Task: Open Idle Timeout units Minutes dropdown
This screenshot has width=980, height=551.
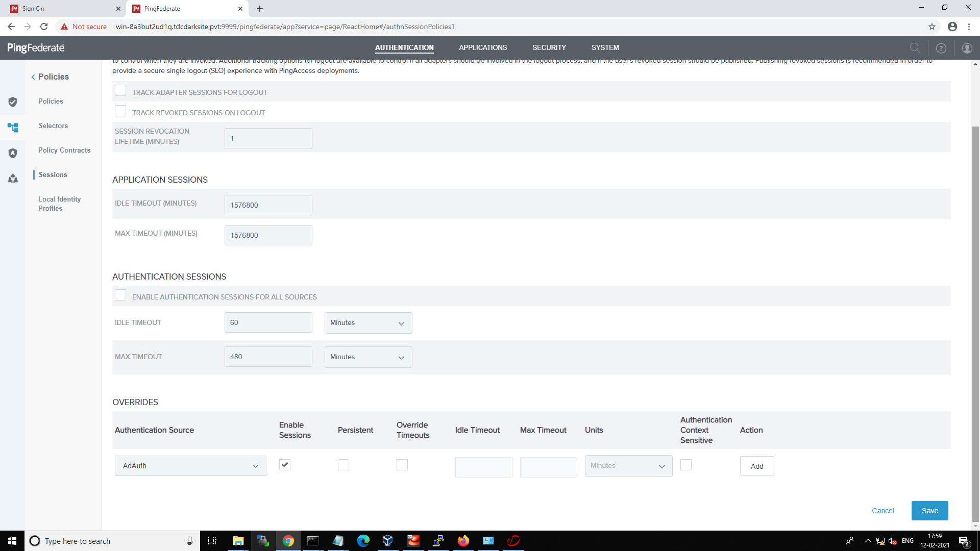Action: pos(369,323)
